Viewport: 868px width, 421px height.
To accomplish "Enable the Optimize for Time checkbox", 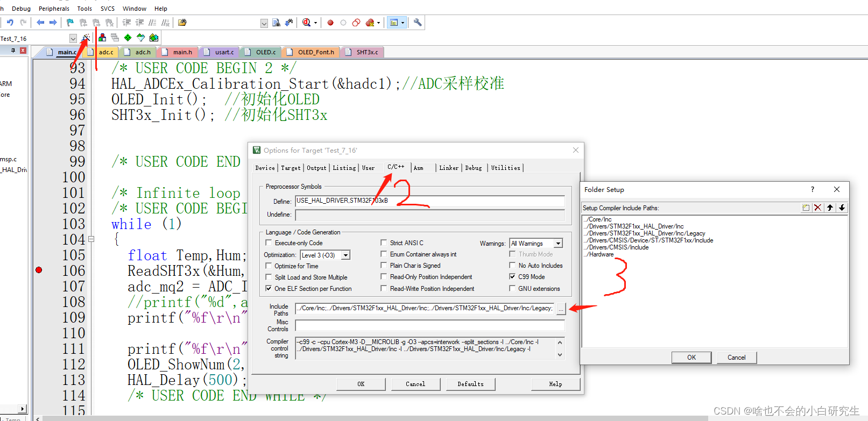I will click(269, 266).
